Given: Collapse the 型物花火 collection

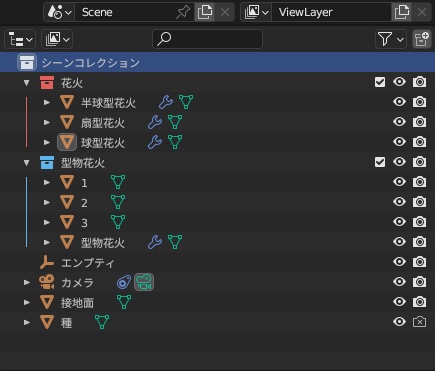Looking at the screenshot, I should tap(26, 162).
